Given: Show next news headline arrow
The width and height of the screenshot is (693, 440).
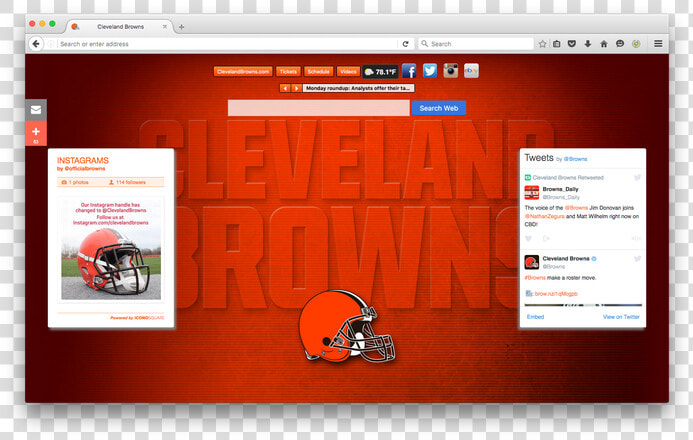Looking at the screenshot, I should tap(297, 88).
